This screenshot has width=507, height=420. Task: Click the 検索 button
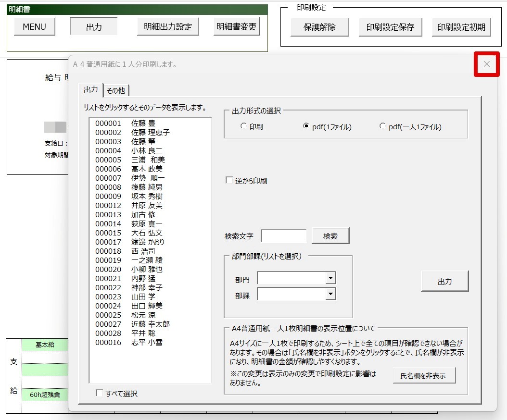point(330,236)
